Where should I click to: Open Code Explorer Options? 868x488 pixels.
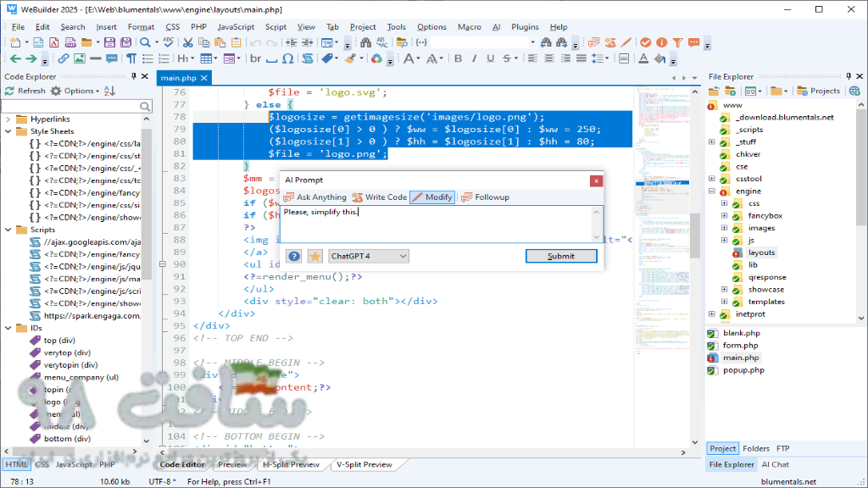[x=75, y=91]
